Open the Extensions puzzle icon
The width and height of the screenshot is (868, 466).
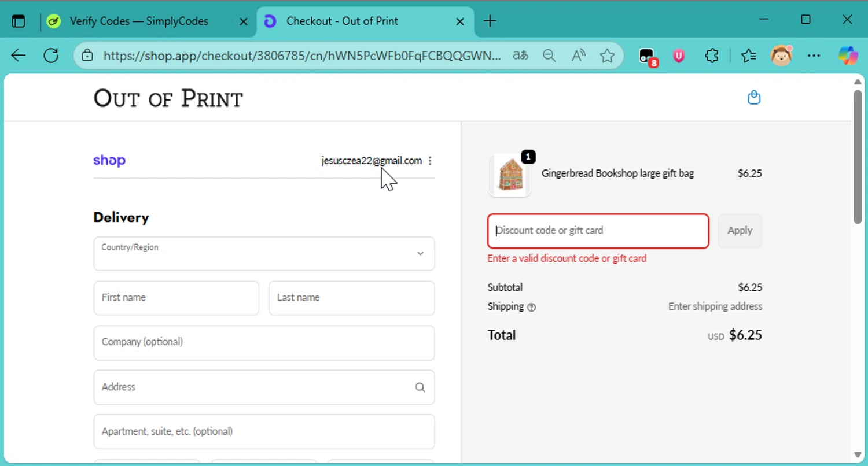[712, 56]
